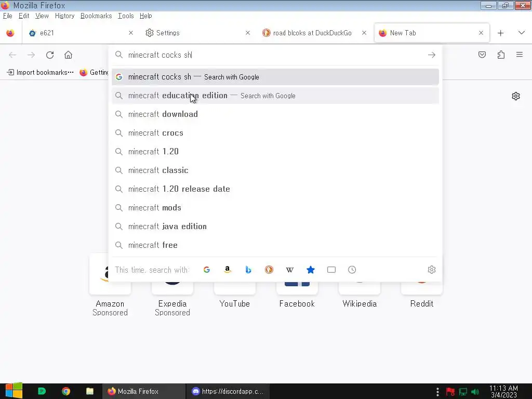Search open tabs with the tab icon
The image size is (532, 399).
coord(331,270)
